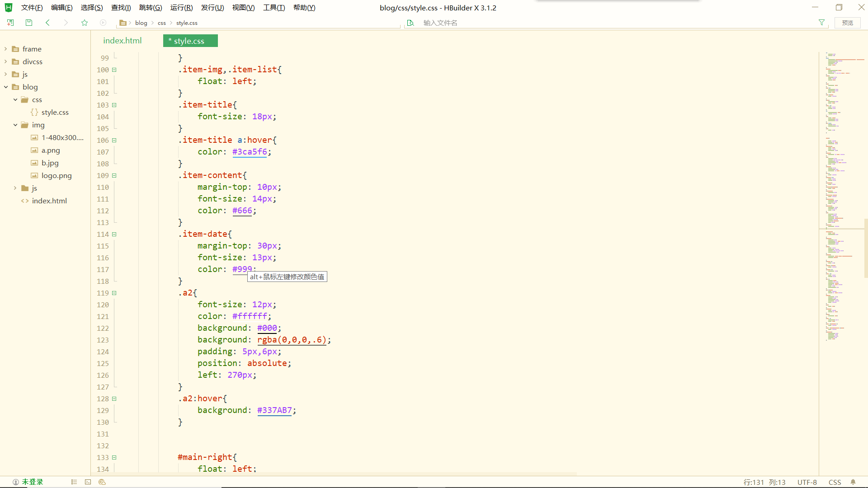Open the 视图(V) menu
The height and width of the screenshot is (488, 868).
point(243,8)
